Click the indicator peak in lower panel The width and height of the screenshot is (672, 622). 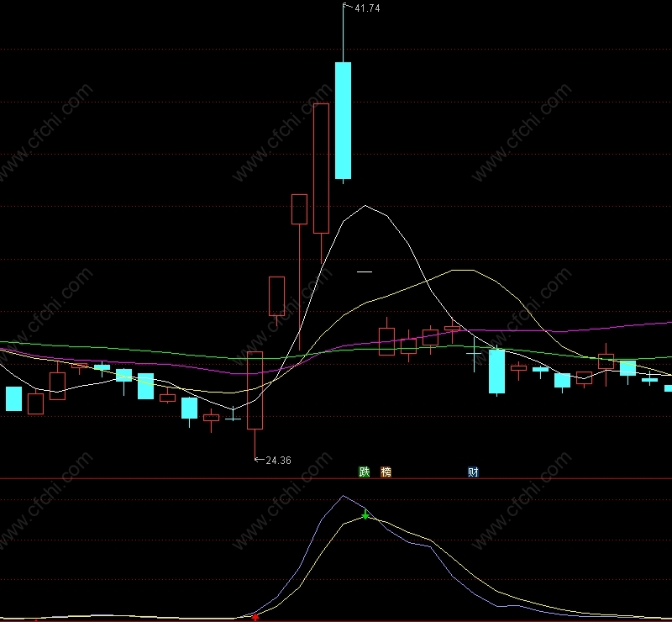(343, 496)
